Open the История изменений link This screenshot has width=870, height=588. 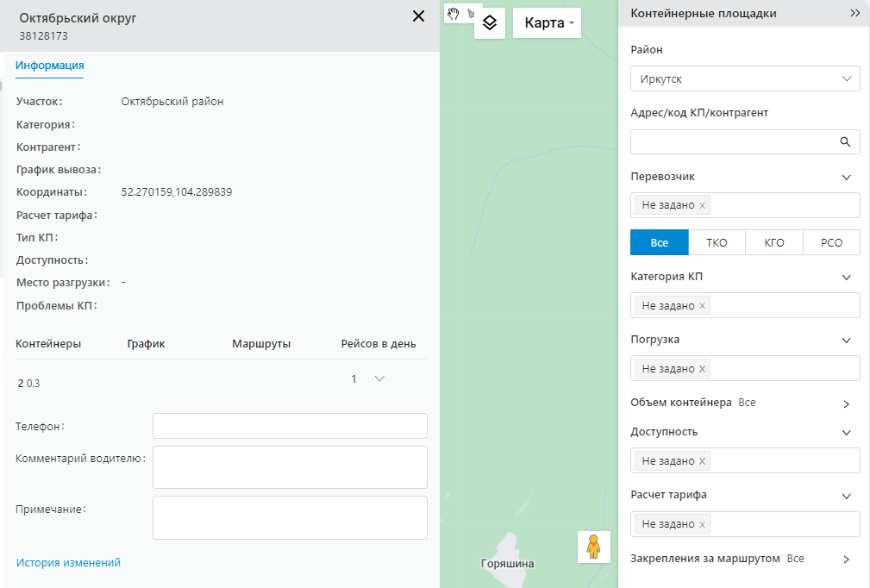pos(68,563)
